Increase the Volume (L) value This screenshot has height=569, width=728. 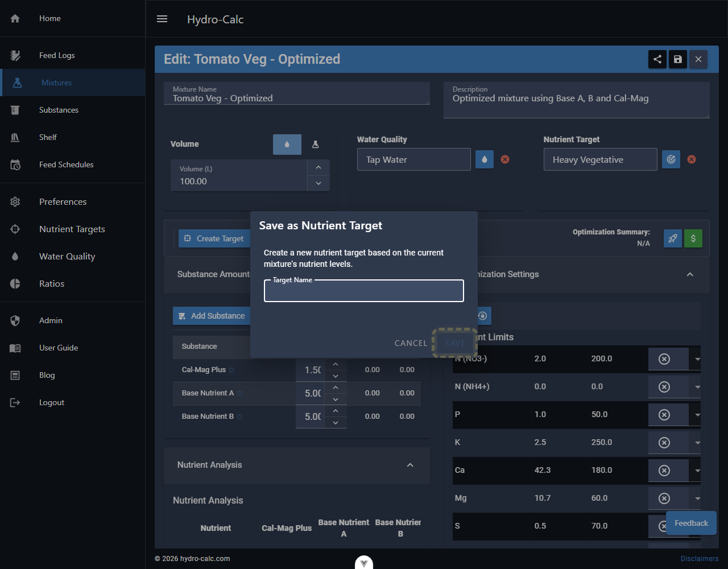(x=318, y=167)
